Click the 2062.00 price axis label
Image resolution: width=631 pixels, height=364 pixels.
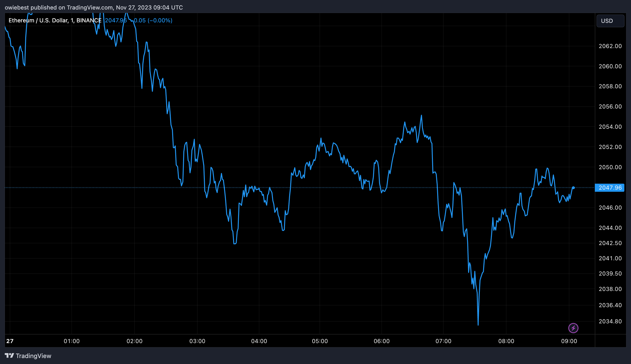(610, 46)
